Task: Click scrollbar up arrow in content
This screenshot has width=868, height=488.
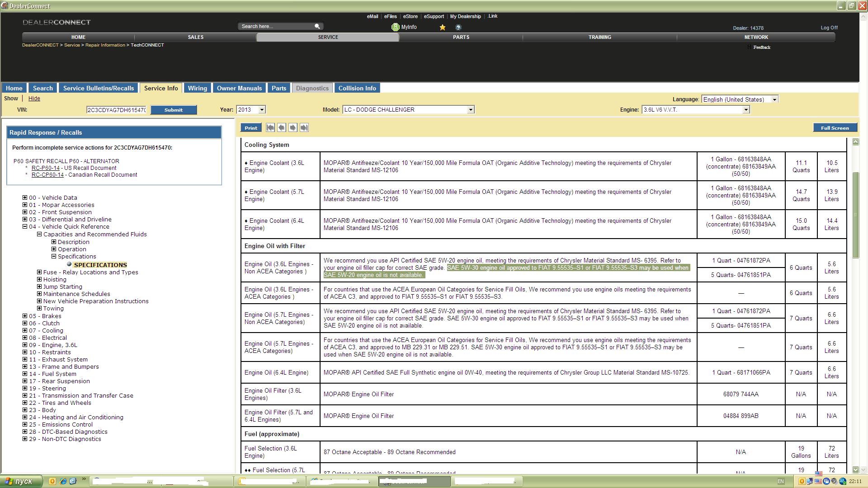Action: (x=855, y=142)
